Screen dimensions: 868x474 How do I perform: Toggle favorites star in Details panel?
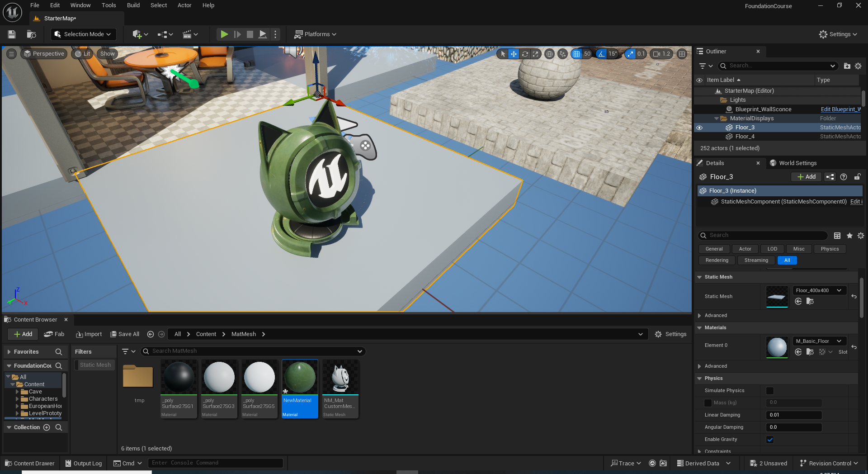point(849,236)
